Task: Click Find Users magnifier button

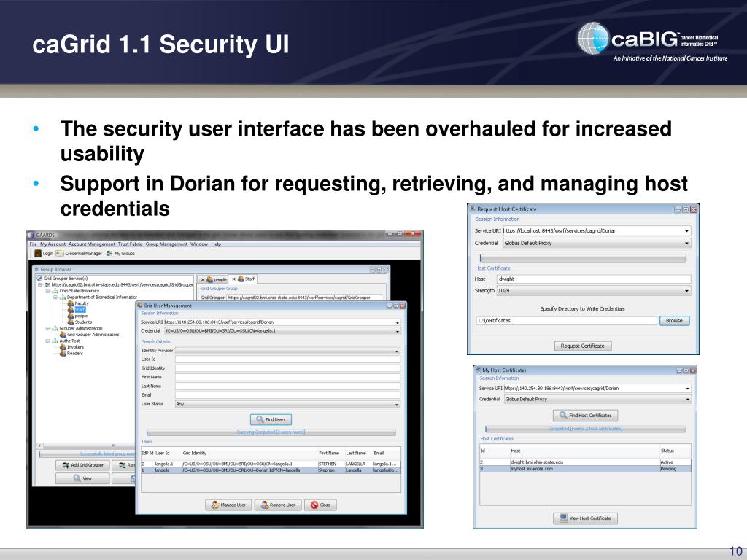Action: click(x=271, y=419)
